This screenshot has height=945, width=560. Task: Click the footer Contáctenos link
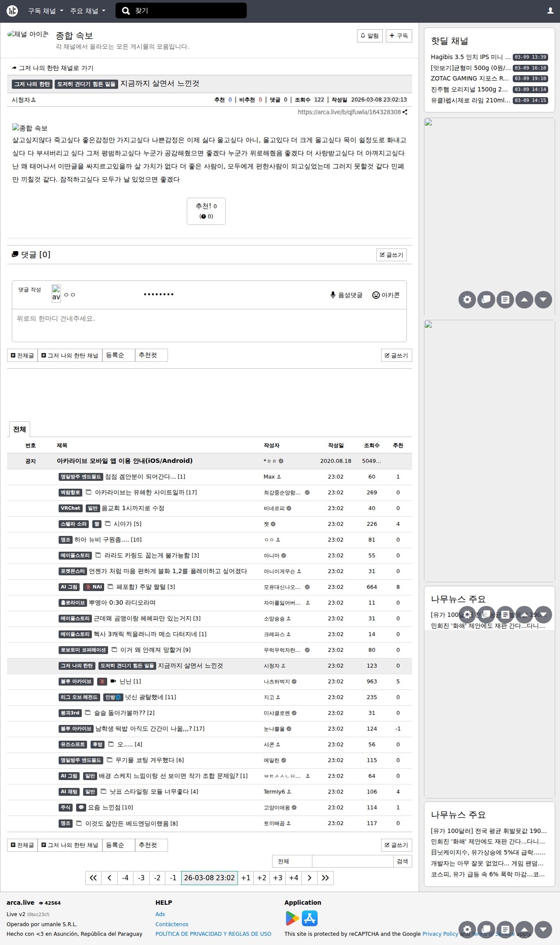pos(172,924)
